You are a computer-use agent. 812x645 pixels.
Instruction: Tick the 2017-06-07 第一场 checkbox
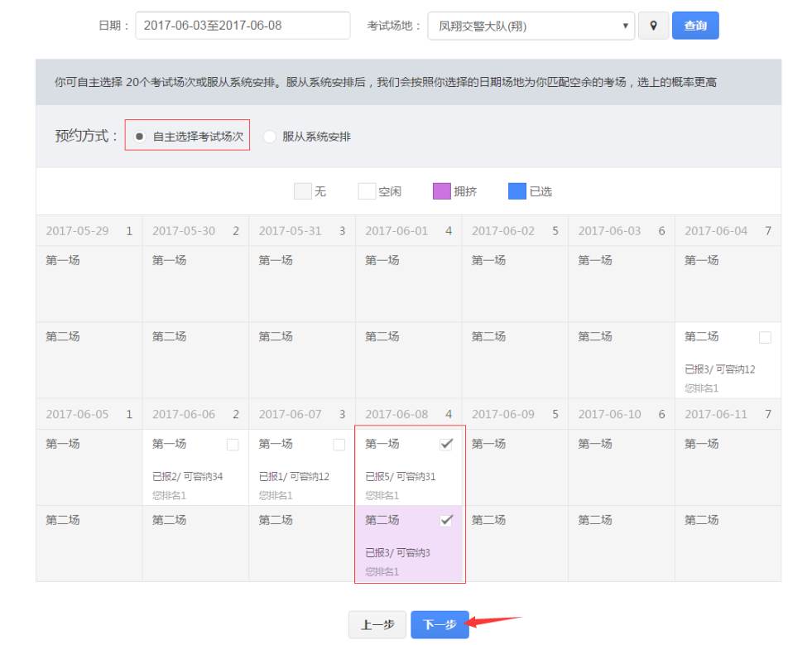[339, 445]
